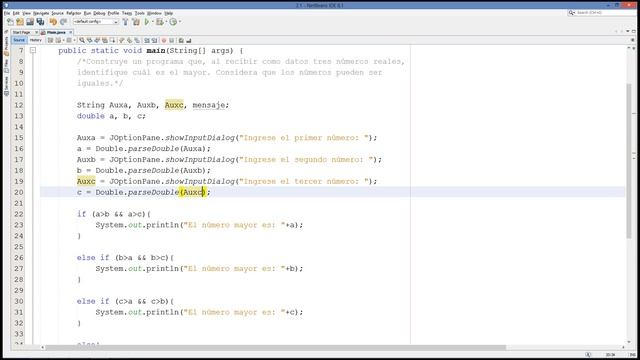Click the Previous Bookmark icon
The height and width of the screenshot is (360, 640).
point(121,40)
